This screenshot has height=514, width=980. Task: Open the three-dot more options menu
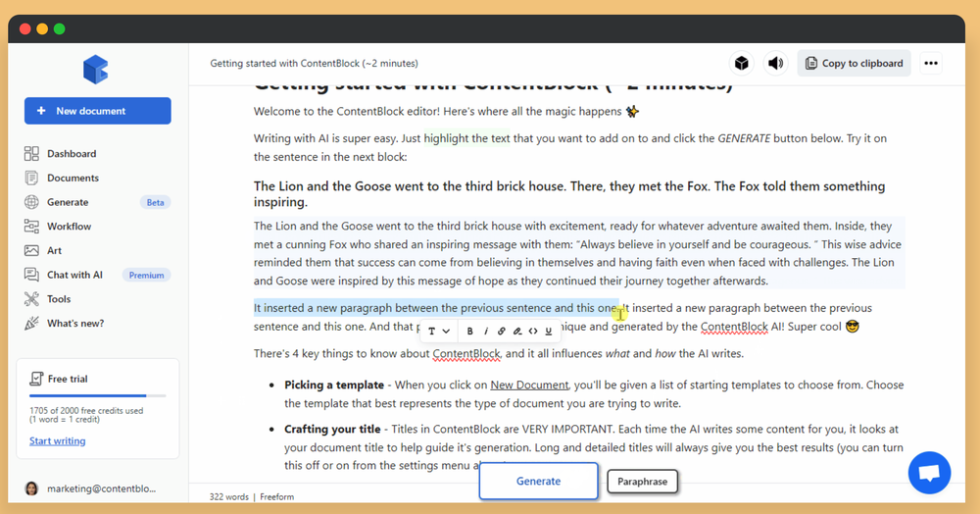pos(931,63)
